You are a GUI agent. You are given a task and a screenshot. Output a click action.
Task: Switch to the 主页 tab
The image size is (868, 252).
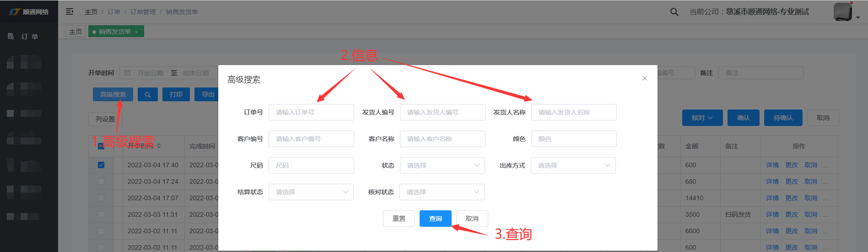tap(75, 32)
